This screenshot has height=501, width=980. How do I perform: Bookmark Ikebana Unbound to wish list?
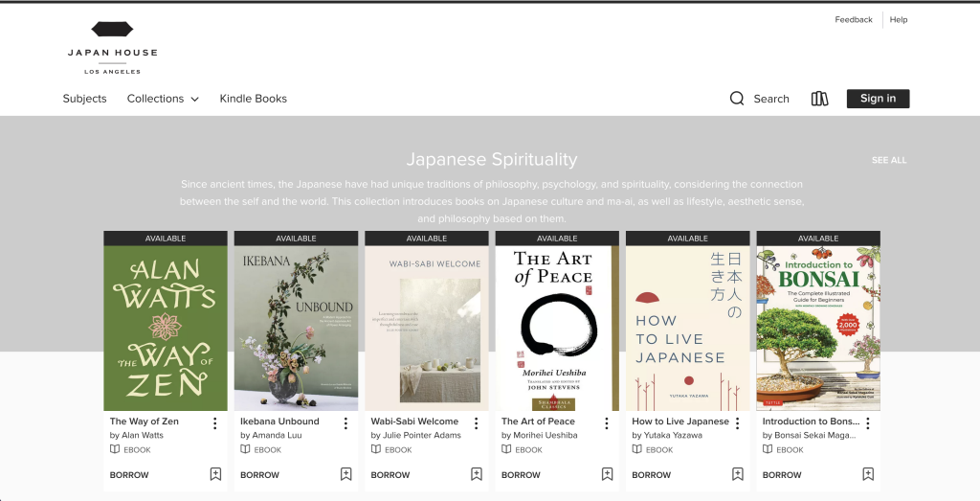click(346, 474)
